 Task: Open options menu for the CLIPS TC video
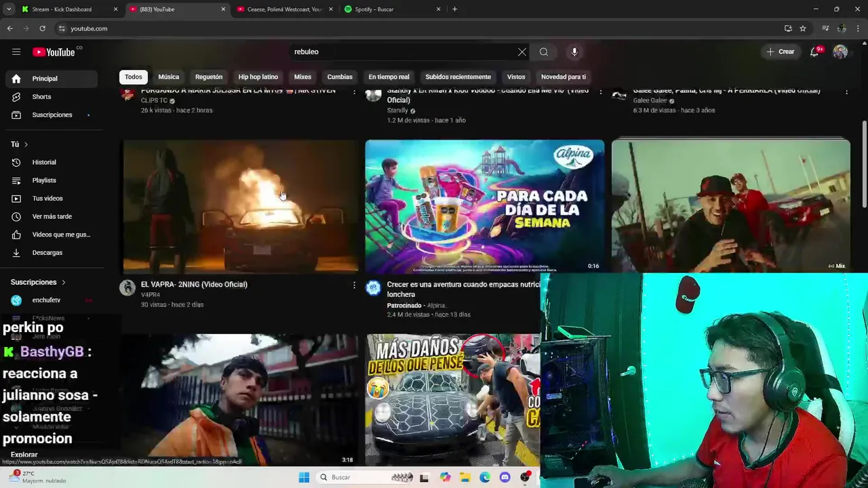click(x=354, y=92)
